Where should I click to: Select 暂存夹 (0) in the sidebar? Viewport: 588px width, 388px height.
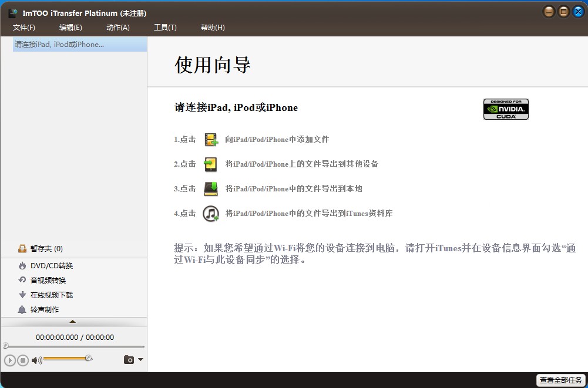46,249
